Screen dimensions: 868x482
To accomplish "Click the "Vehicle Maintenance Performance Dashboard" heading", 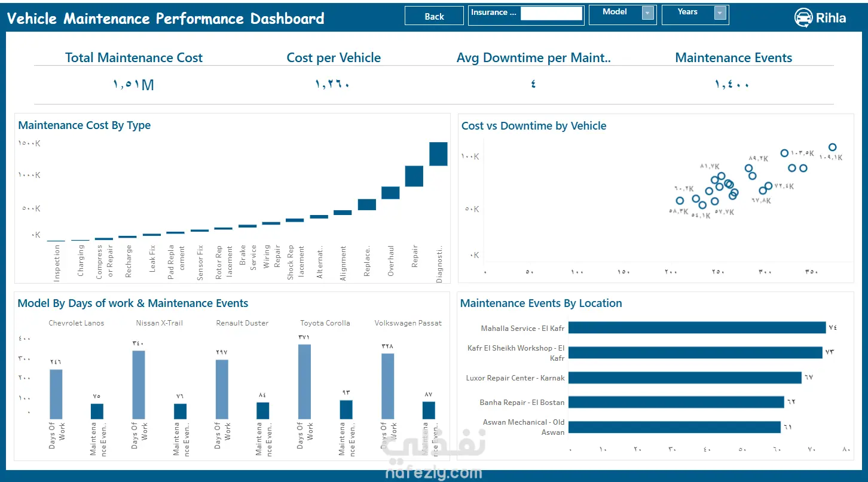I will (166, 19).
